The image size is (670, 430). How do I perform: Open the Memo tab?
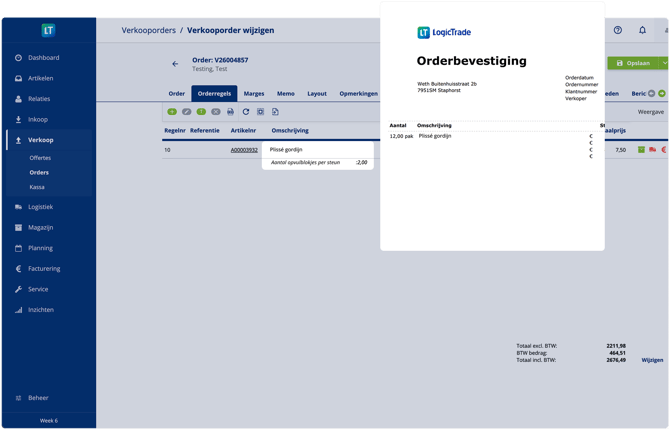tap(286, 93)
